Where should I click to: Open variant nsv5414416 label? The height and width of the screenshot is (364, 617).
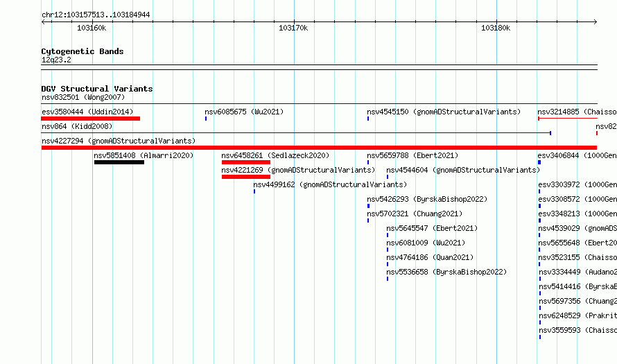(577, 286)
